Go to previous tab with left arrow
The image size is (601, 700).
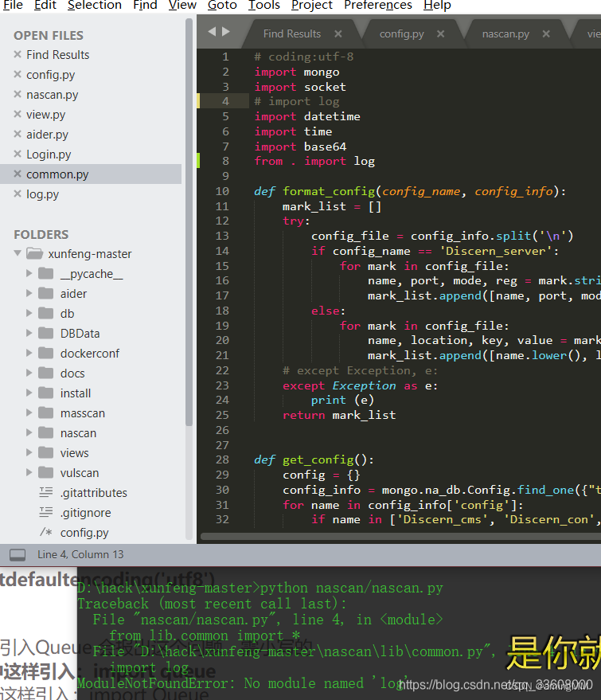(x=212, y=31)
